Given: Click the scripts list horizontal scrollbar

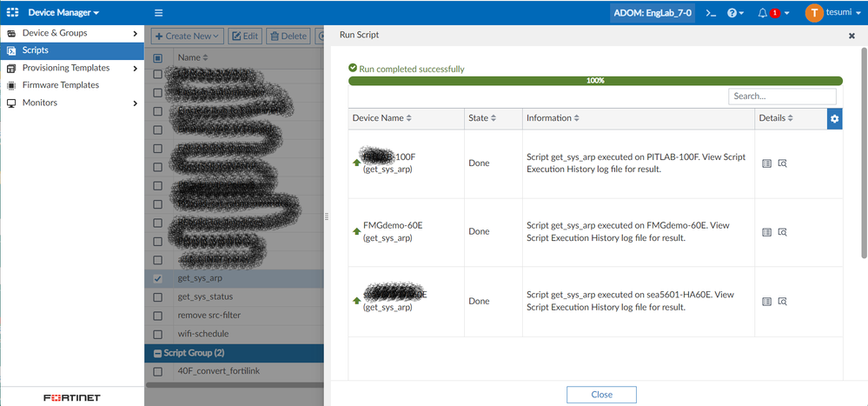Looking at the screenshot, I should [x=234, y=384].
